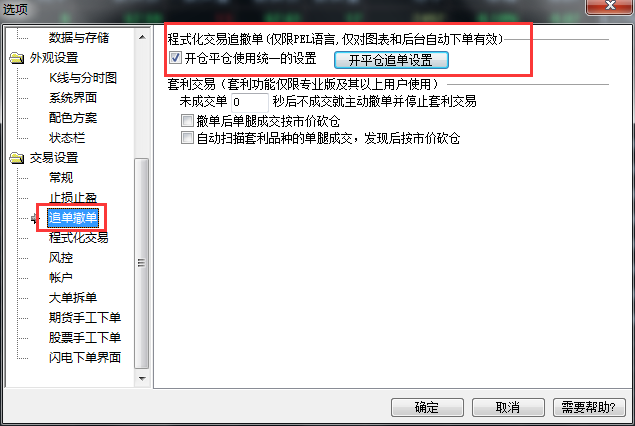Open 风控 settings page

click(61, 258)
